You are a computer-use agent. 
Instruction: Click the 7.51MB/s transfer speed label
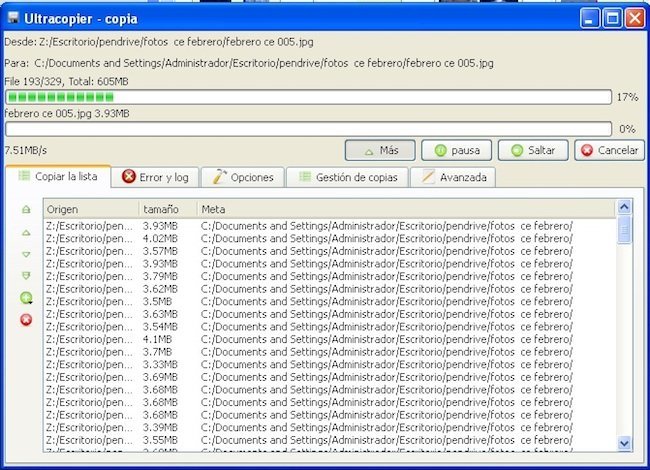point(26,150)
